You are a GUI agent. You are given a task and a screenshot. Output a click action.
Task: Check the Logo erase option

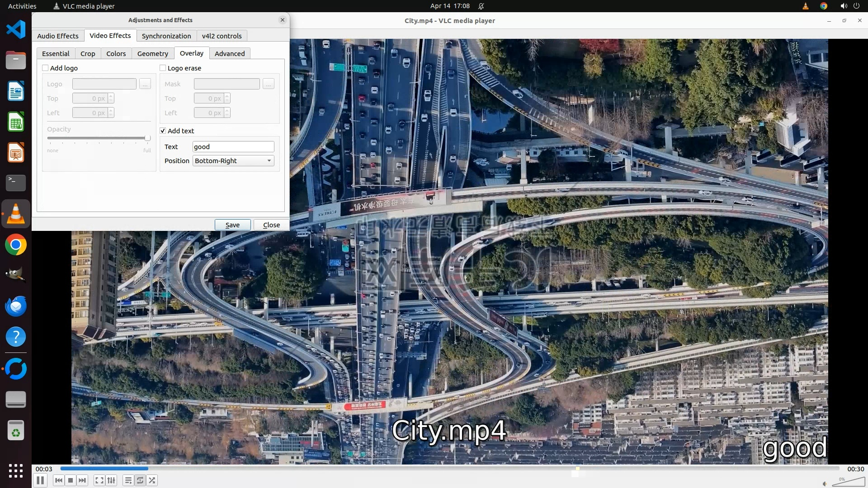click(x=163, y=68)
